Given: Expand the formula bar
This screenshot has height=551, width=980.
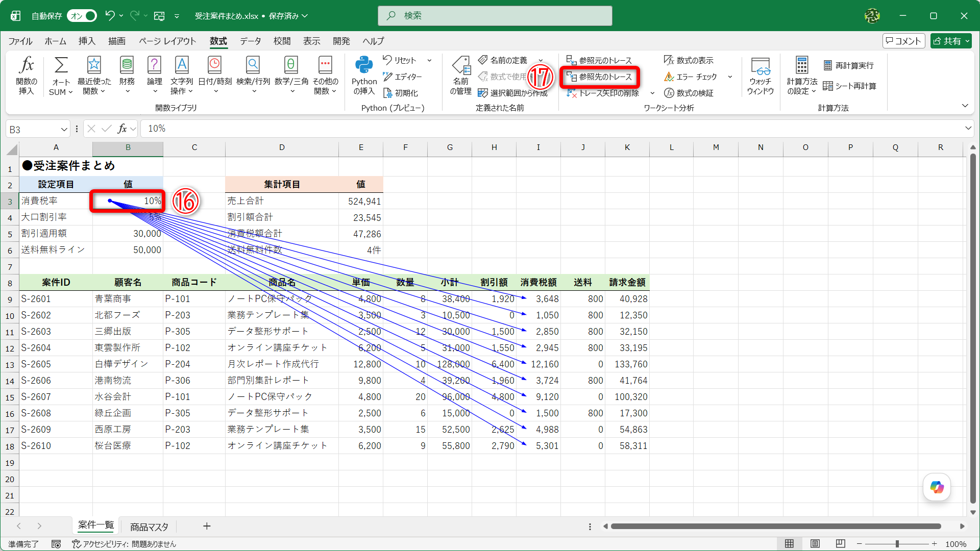Looking at the screenshot, I should click(968, 129).
